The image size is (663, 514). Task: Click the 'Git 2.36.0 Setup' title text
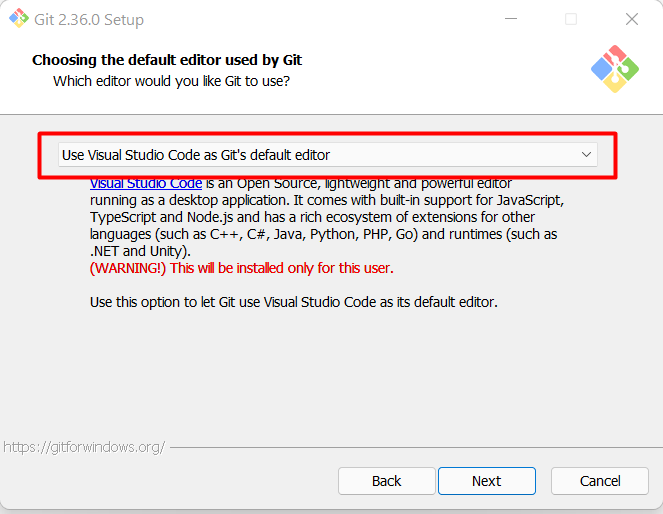[x=89, y=19]
